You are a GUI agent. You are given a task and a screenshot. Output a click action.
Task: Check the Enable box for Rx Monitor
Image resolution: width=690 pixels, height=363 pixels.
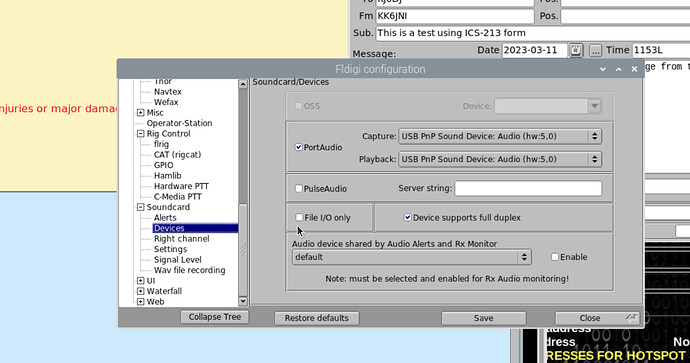click(x=555, y=257)
